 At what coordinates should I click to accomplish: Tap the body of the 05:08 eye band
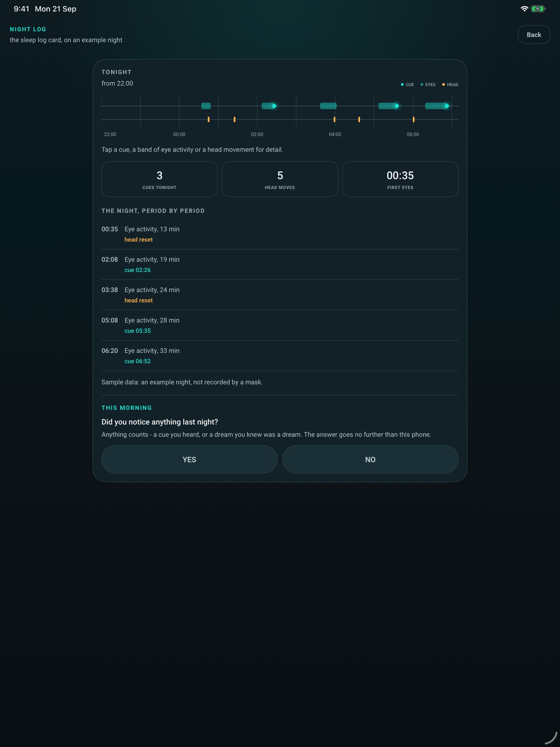click(x=386, y=106)
